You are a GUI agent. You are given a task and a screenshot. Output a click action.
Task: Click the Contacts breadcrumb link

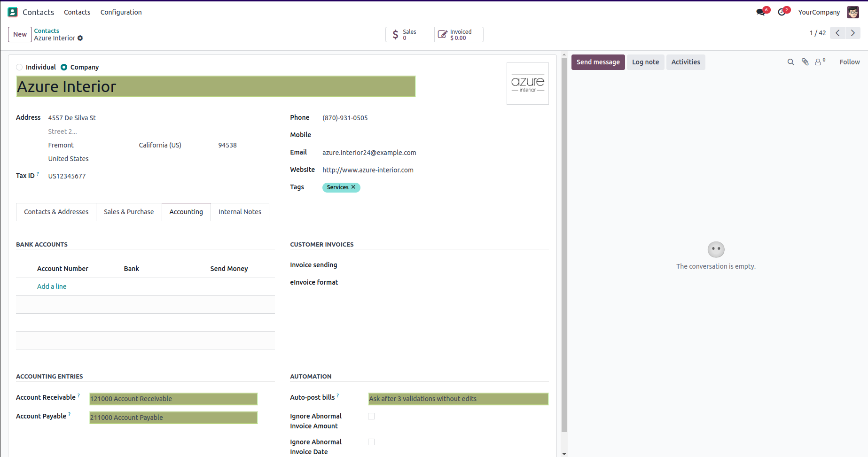pyautogui.click(x=47, y=31)
